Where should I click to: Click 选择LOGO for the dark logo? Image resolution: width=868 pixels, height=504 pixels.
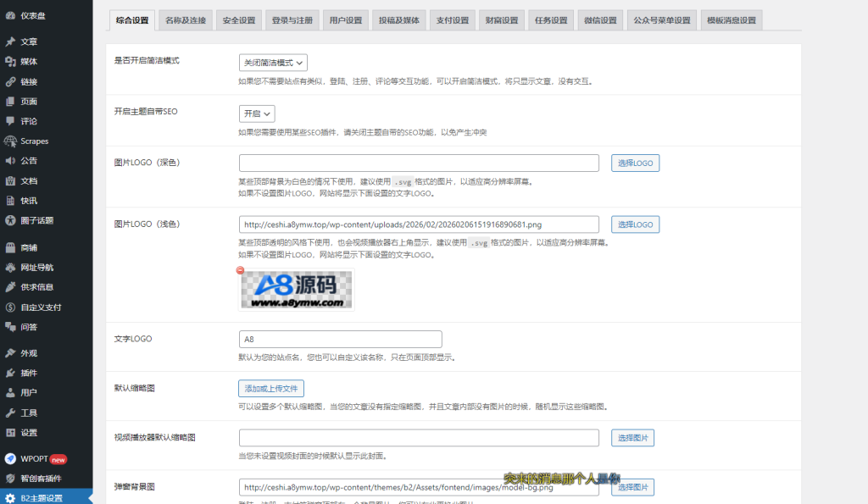pos(635,162)
